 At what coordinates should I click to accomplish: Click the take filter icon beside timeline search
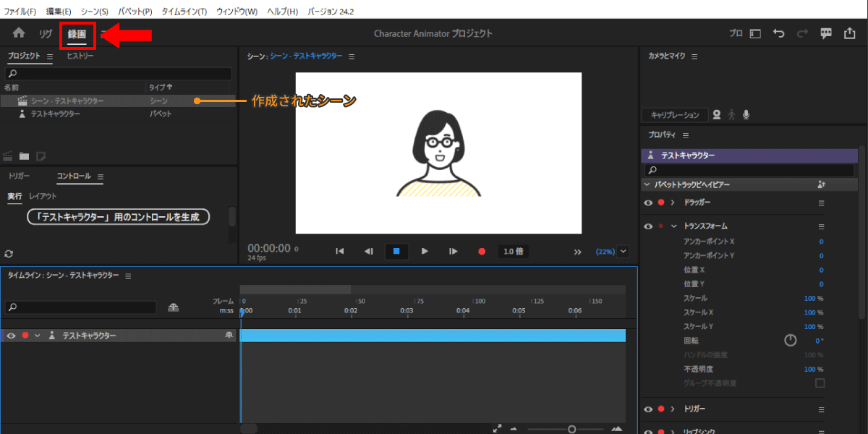pyautogui.click(x=173, y=307)
